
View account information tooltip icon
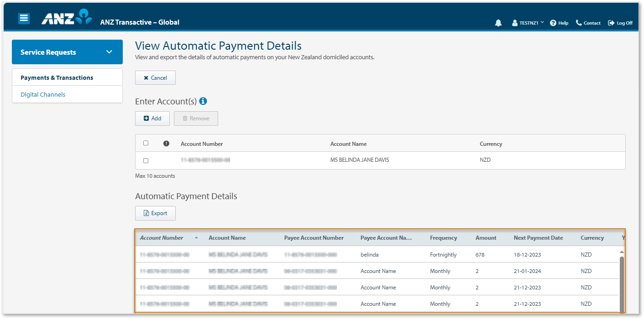pos(204,101)
